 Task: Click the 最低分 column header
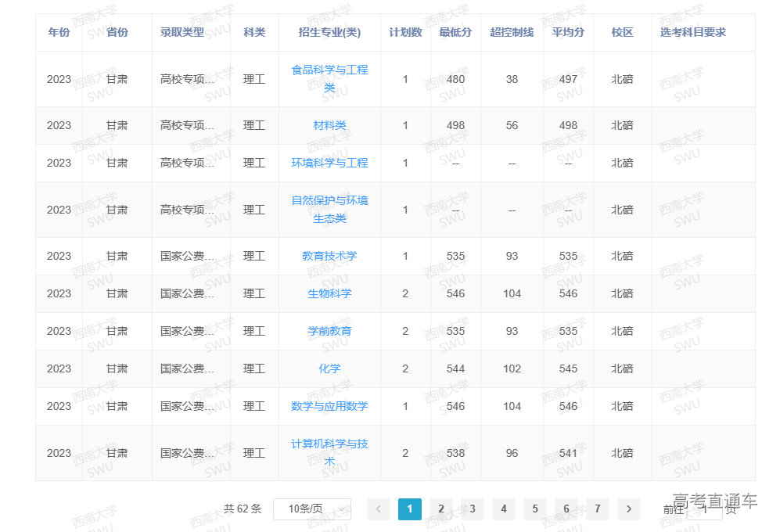pyautogui.click(x=455, y=32)
